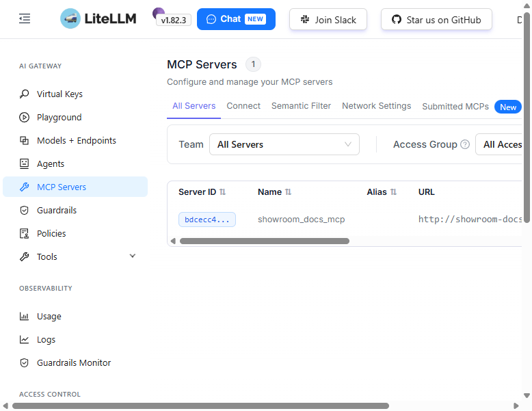The height and width of the screenshot is (411, 532).
Task: Click the http://showroom-docs URL cell
Action: [x=470, y=220]
